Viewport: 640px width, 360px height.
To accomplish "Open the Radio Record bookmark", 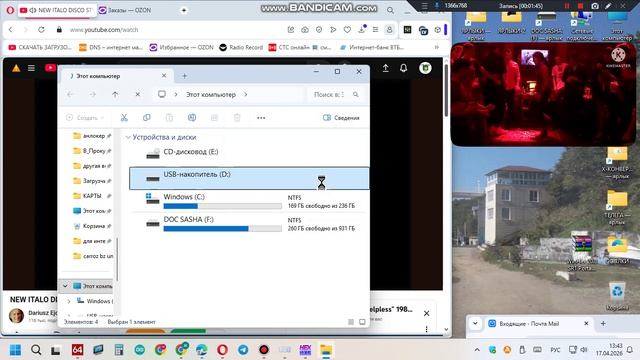I will click(x=241, y=47).
